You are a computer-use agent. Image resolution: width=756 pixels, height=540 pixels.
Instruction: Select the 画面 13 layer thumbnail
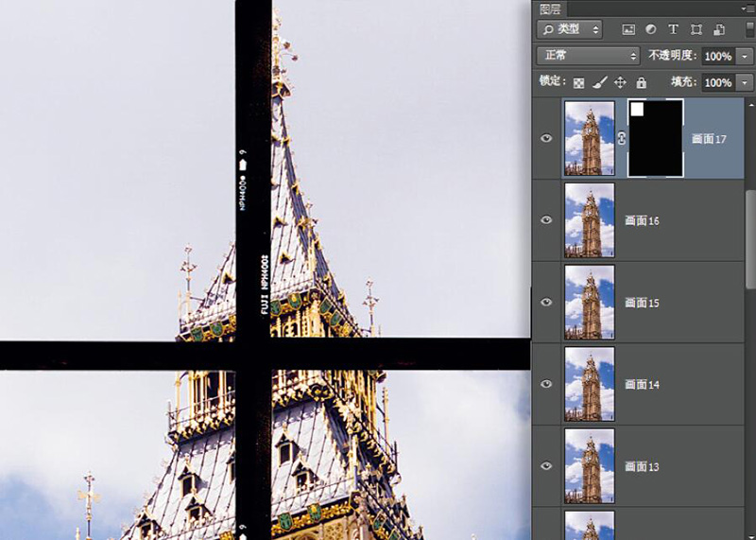tap(589, 466)
